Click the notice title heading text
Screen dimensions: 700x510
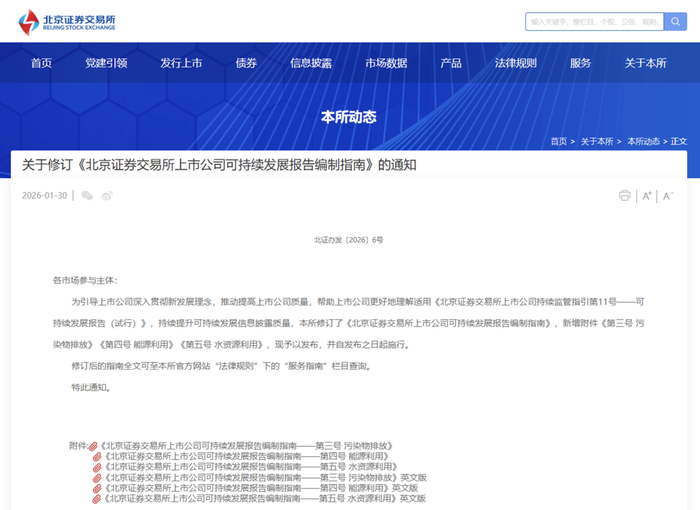point(219,165)
